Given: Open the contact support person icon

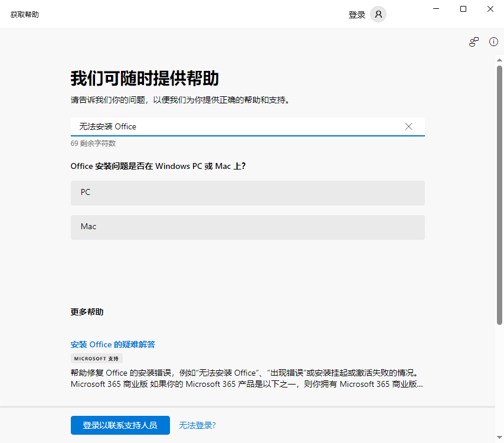Looking at the screenshot, I should tap(474, 41).
